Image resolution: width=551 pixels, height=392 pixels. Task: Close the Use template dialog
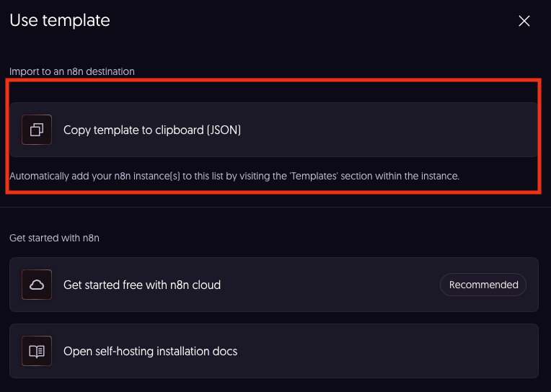point(524,21)
